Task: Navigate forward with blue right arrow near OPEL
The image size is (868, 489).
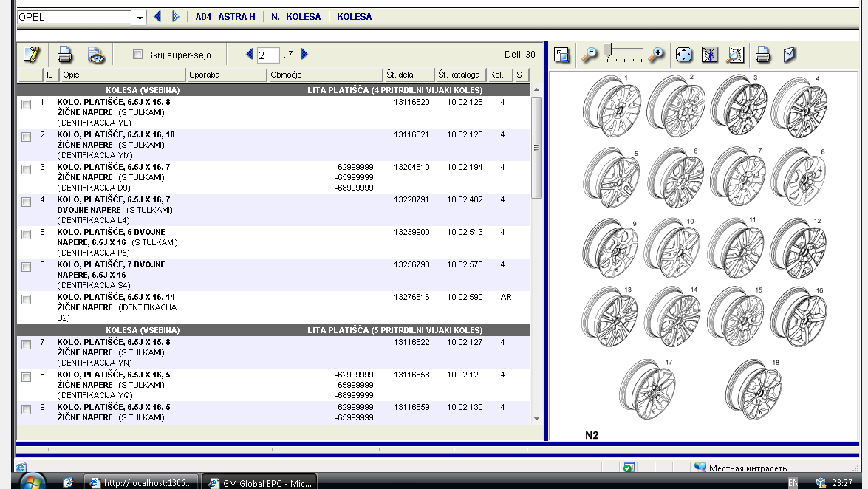Action: (176, 16)
